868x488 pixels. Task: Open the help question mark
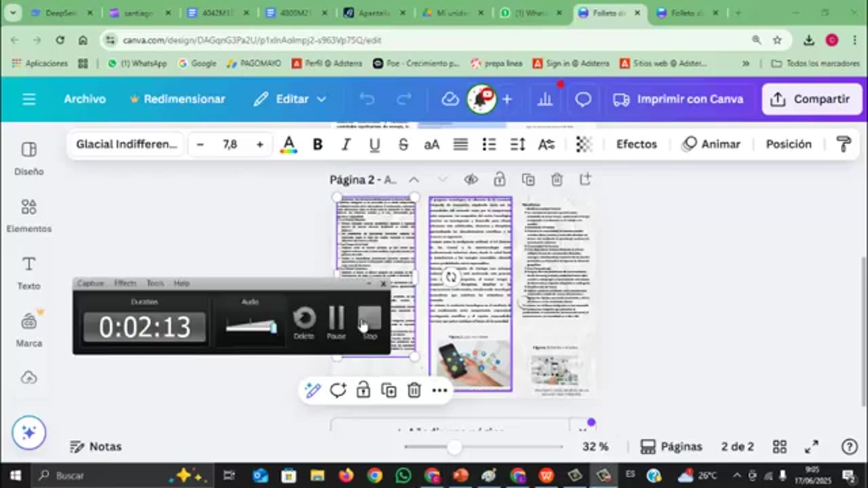(x=849, y=447)
